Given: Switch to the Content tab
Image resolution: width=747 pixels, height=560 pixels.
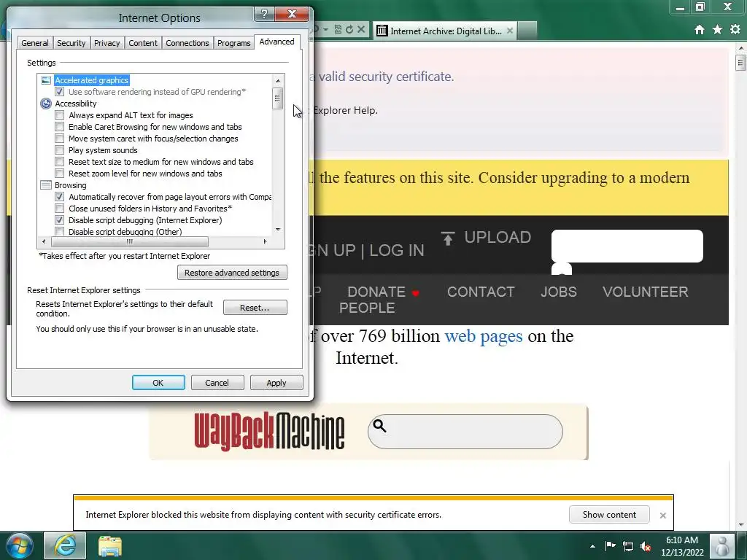Looking at the screenshot, I should pos(142,43).
